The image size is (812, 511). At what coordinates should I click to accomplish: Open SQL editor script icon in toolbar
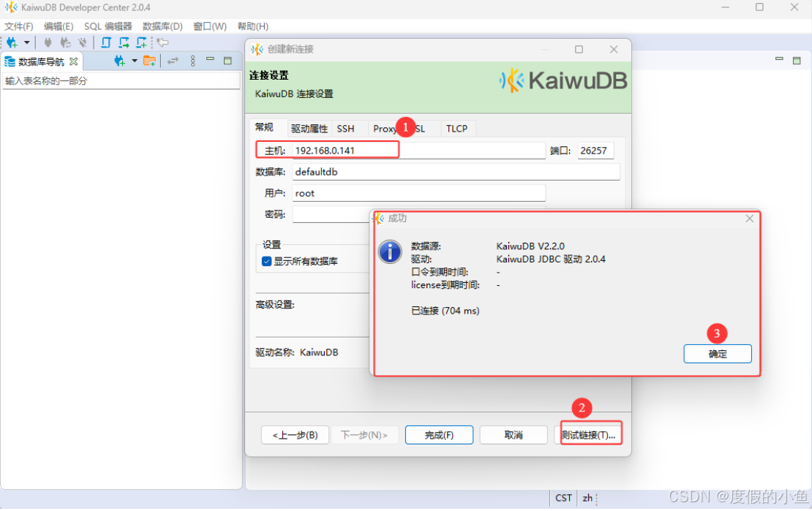pyautogui.click(x=107, y=43)
